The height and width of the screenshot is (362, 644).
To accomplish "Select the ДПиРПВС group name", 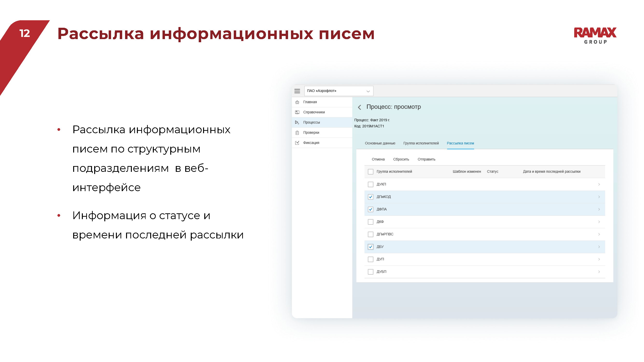I will tap(385, 234).
